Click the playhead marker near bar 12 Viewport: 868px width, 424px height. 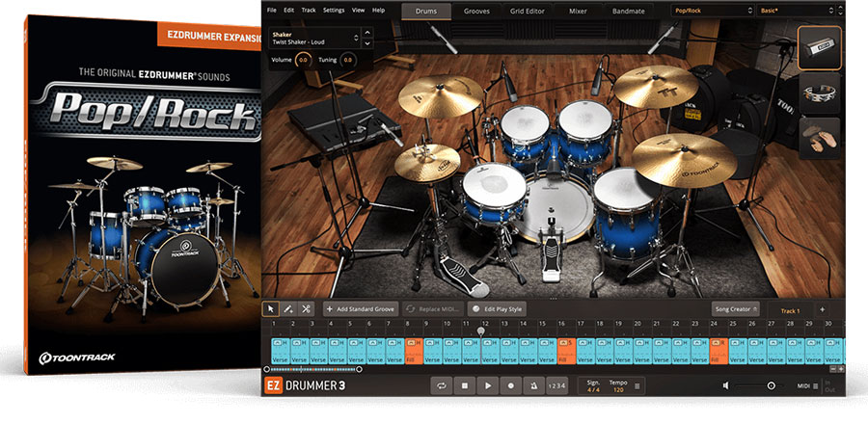[481, 331]
